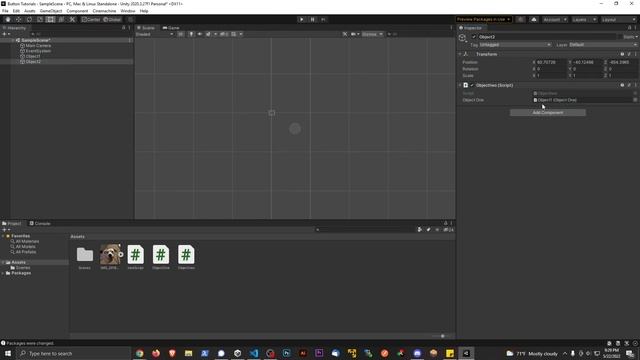Select EventSystem in Hierarchy

pyautogui.click(x=38, y=51)
